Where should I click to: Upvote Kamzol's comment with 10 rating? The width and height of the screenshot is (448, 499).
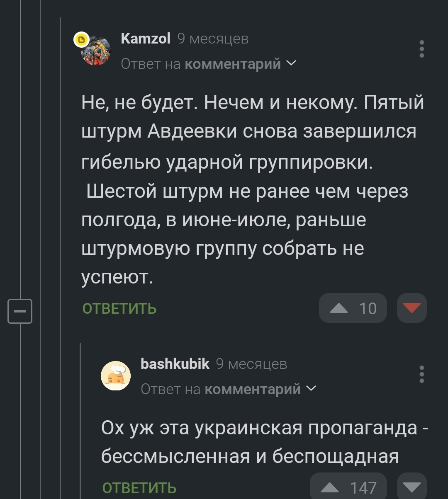pyautogui.click(x=353, y=308)
